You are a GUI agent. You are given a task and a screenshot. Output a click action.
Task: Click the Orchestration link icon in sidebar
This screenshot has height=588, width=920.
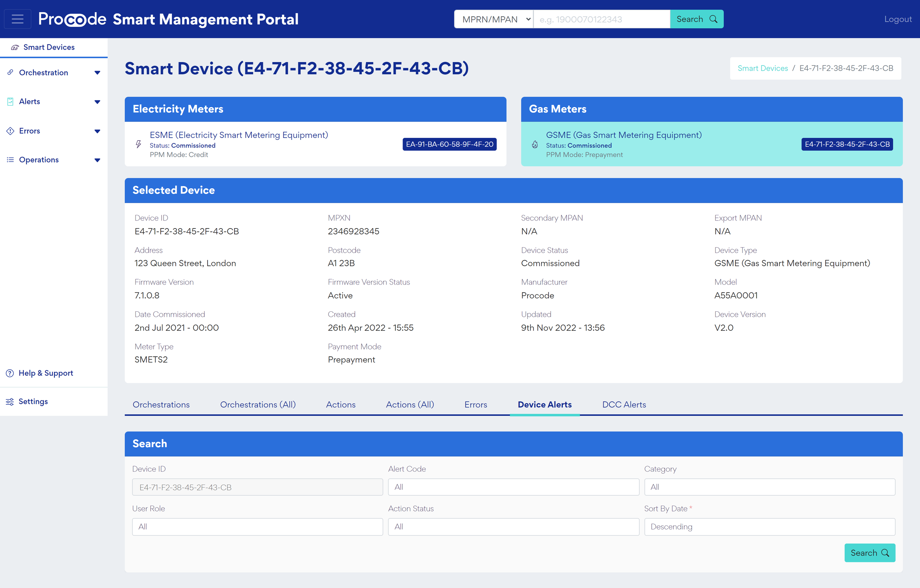point(10,72)
